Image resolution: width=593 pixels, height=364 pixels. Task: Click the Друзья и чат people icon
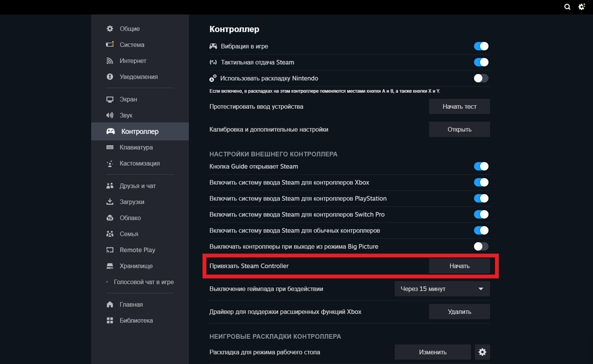[x=110, y=186]
